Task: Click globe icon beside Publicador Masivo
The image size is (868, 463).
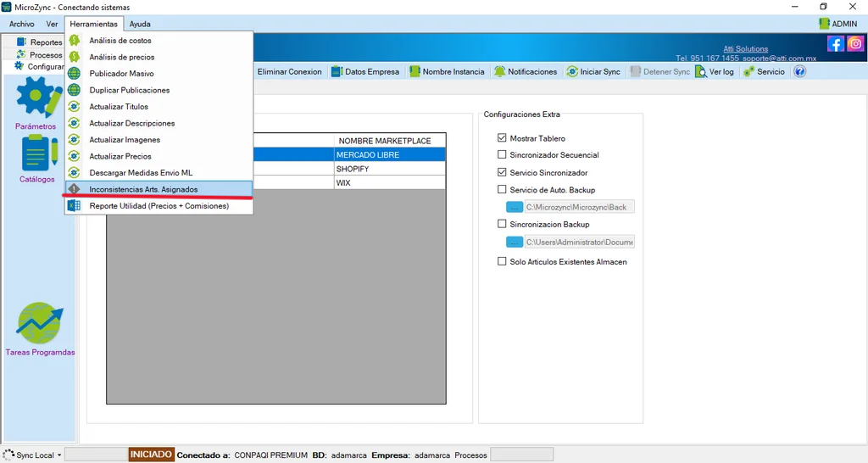Action: tap(75, 73)
